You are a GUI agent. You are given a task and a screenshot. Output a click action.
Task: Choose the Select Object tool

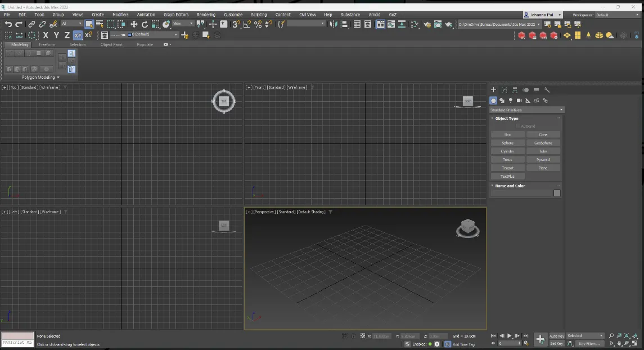tap(89, 24)
